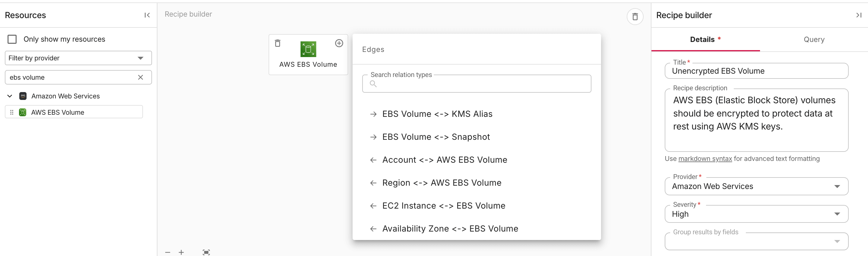
Task: Open Group results by fields dropdown
Action: (x=756, y=241)
